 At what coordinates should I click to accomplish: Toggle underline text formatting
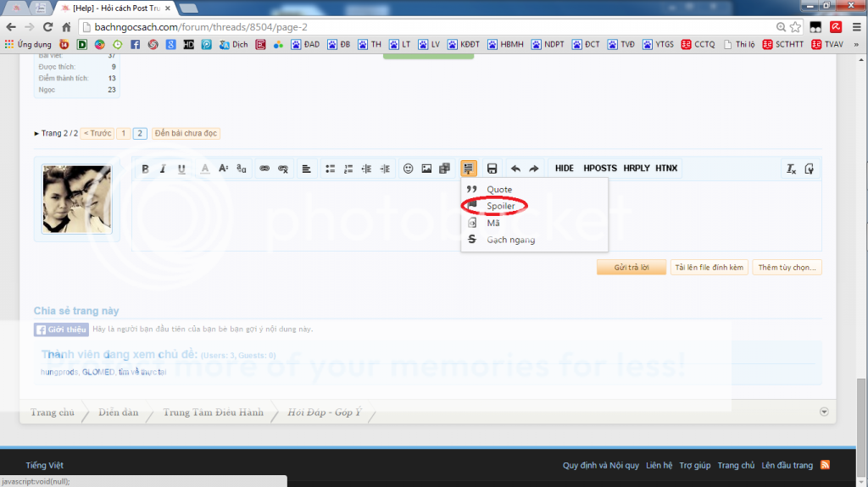[181, 169]
